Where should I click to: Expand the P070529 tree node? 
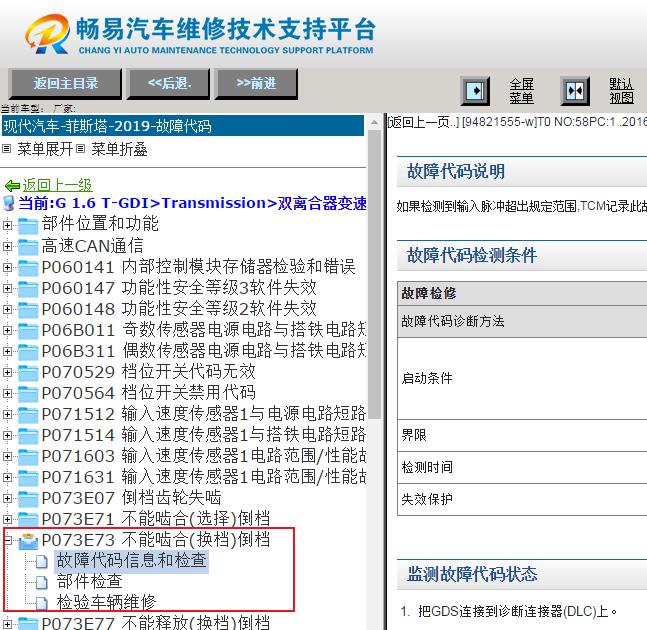[7, 373]
